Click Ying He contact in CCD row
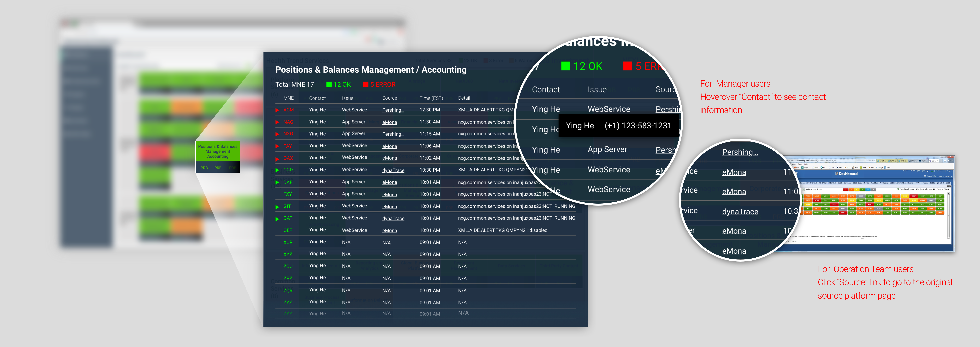The height and width of the screenshot is (347, 980). coord(317,170)
